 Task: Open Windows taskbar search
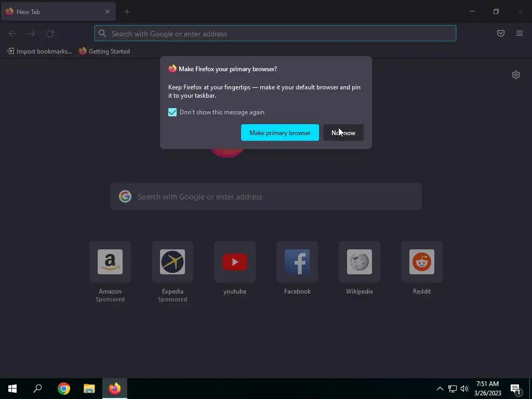37,389
